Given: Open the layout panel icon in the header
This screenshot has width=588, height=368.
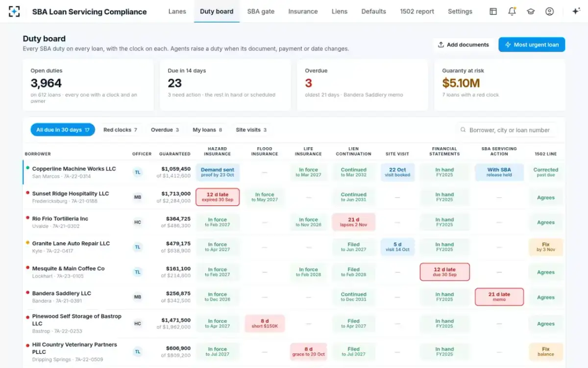Looking at the screenshot, I should [x=493, y=11].
